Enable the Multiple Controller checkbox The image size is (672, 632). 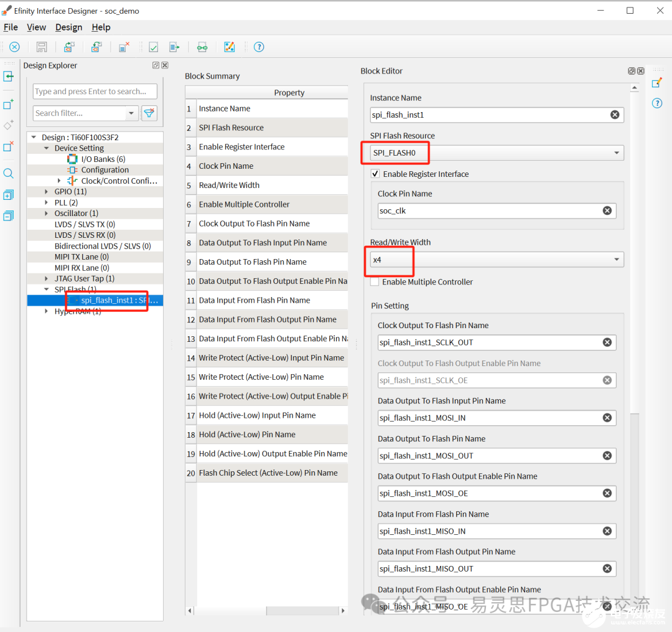[x=375, y=282]
